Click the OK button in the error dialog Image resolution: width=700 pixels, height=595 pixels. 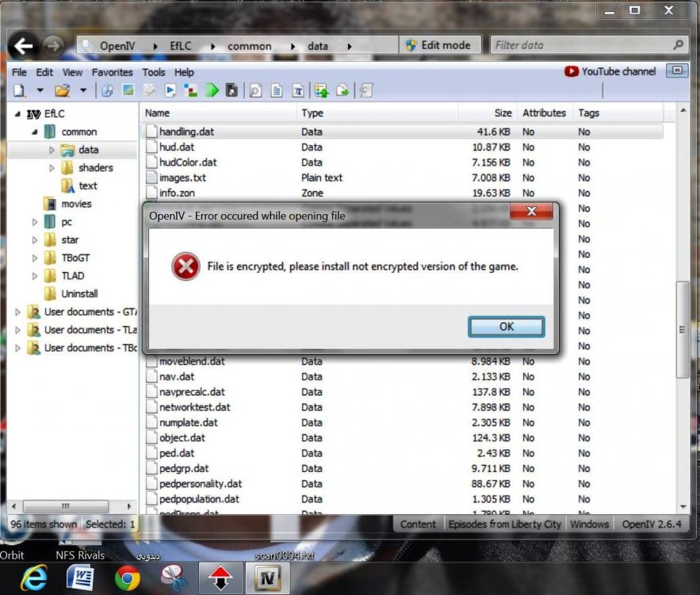507,327
